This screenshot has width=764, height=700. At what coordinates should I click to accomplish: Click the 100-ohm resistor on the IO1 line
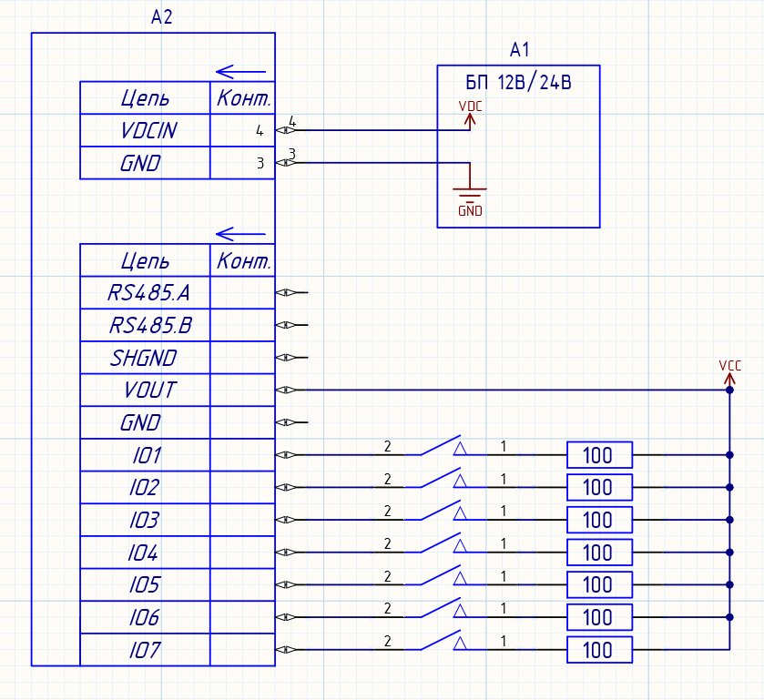[598, 455]
